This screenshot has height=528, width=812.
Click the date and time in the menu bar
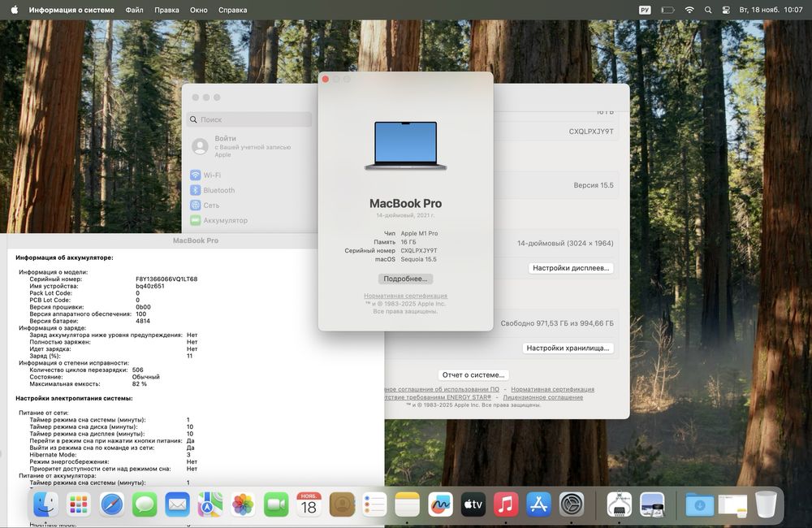[771, 10]
